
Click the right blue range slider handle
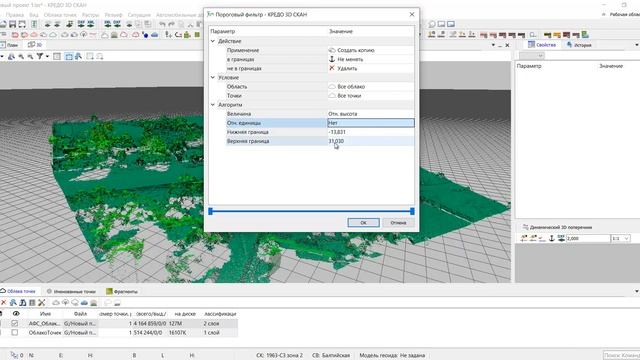pyautogui.click(x=412, y=211)
